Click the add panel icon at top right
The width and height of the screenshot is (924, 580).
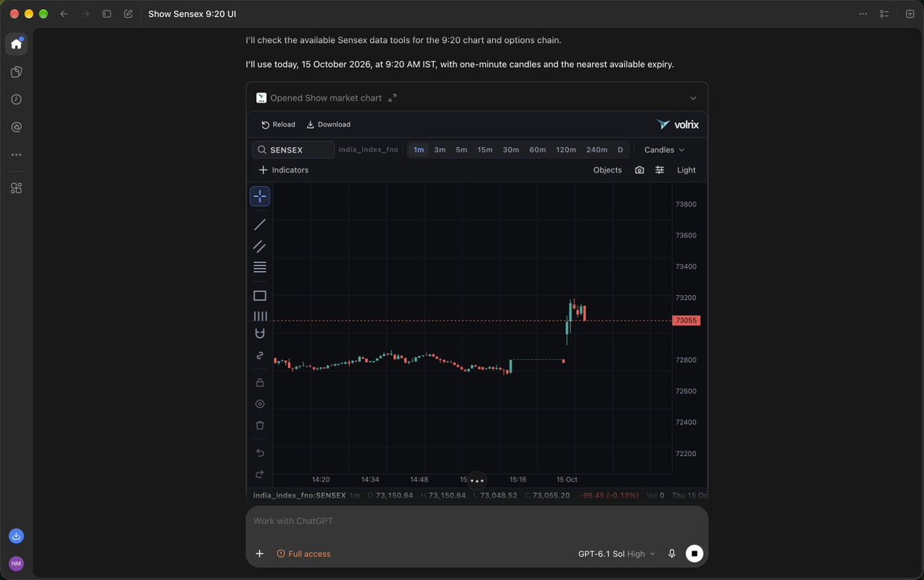click(x=909, y=14)
